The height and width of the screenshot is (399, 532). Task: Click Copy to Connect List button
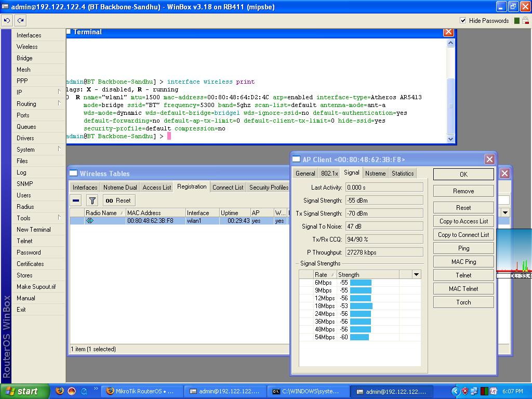pos(463,235)
